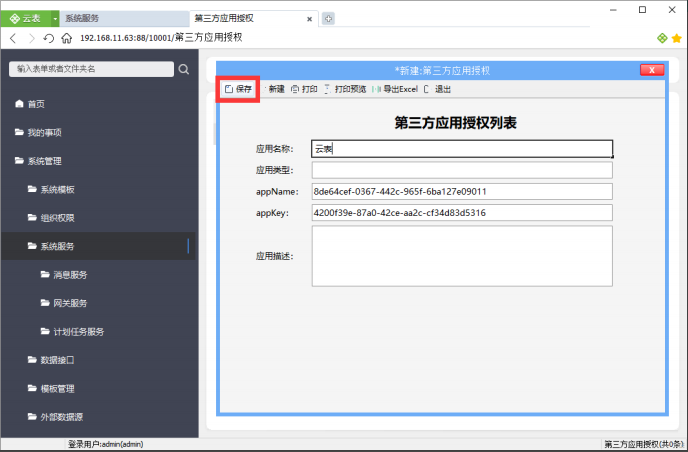
Task: Click the 登录用户:admin(admin) status text
Action: 105,444
